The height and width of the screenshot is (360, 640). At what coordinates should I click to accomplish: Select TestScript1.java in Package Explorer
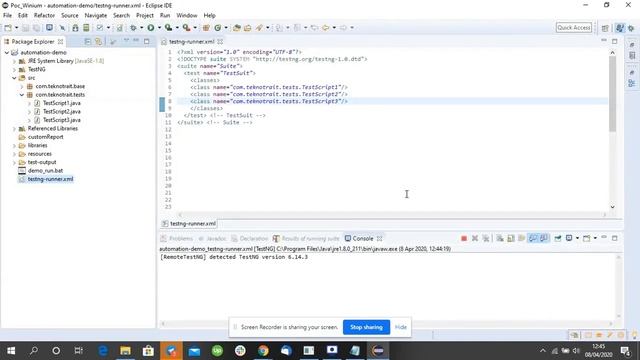[62, 103]
